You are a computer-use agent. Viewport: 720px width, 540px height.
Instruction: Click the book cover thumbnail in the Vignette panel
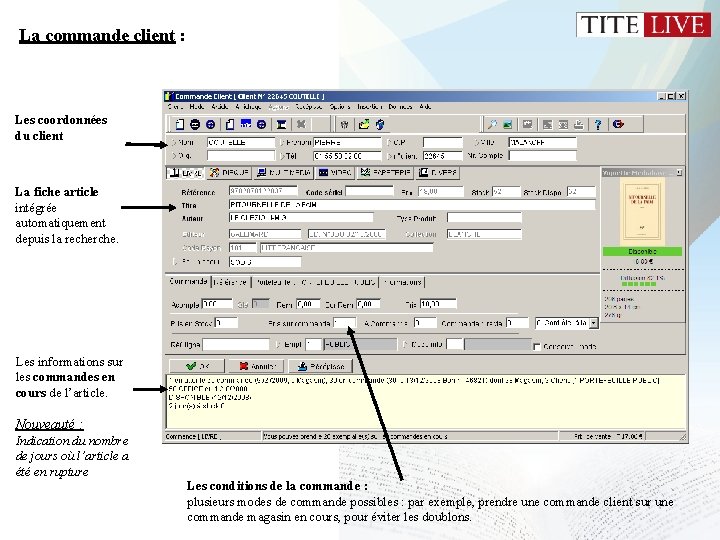(x=642, y=212)
